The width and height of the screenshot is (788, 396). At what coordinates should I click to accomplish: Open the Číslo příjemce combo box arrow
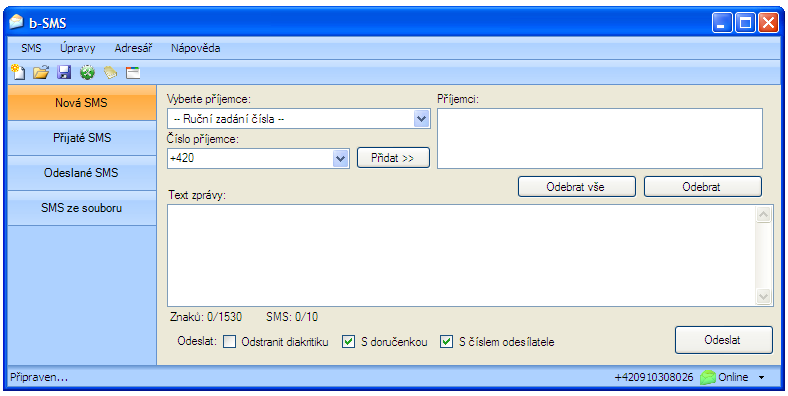(x=341, y=158)
